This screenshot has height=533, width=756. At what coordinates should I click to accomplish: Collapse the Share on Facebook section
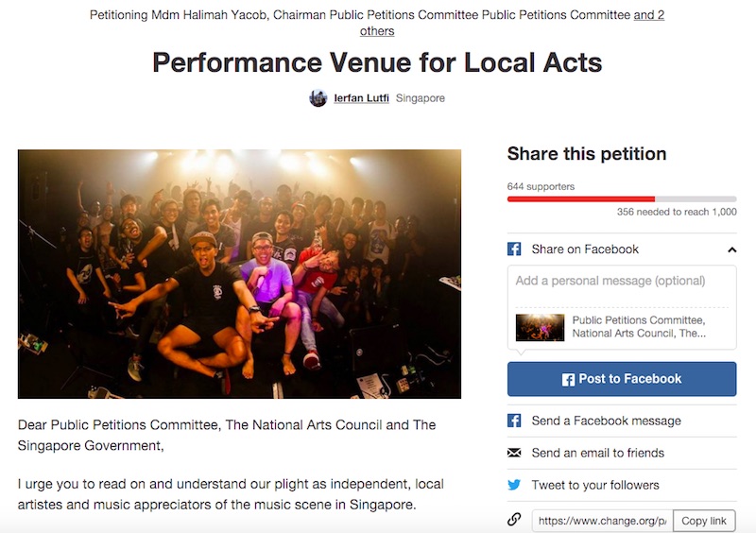point(731,249)
